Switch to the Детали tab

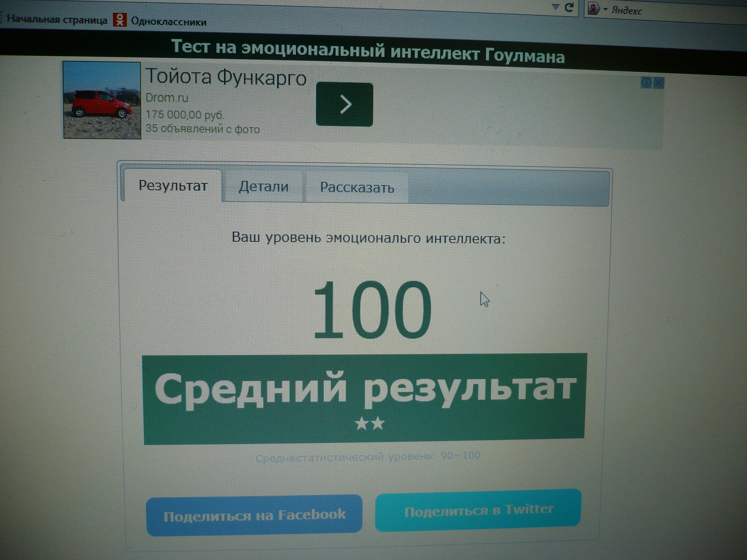tap(263, 186)
